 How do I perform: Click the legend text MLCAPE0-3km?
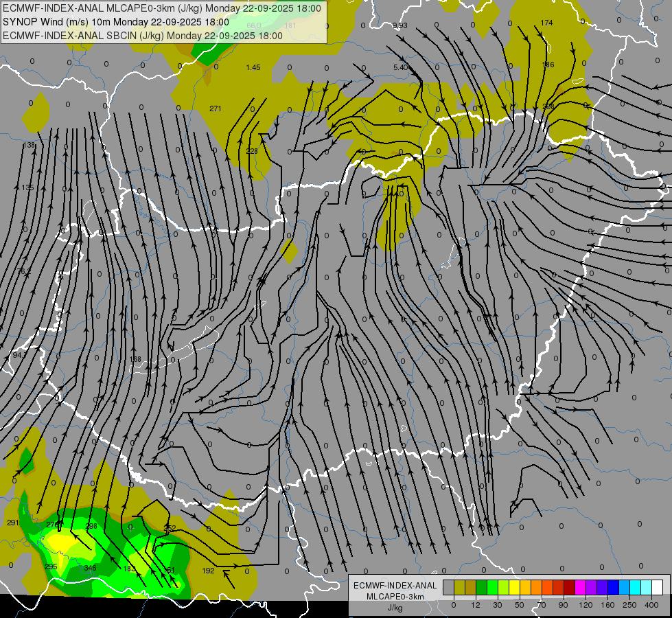coord(395,597)
